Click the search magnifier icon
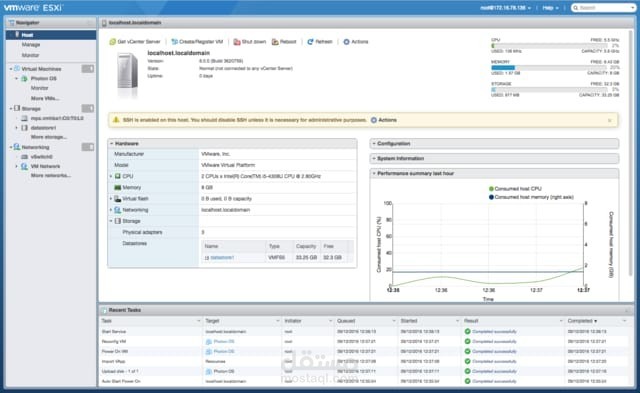The height and width of the screenshot is (393, 640). coord(576,8)
